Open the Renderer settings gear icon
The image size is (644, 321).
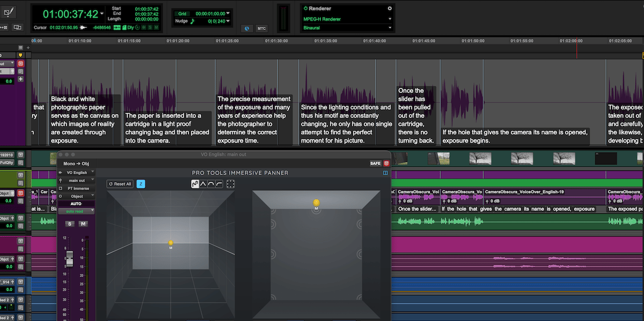pyautogui.click(x=390, y=9)
